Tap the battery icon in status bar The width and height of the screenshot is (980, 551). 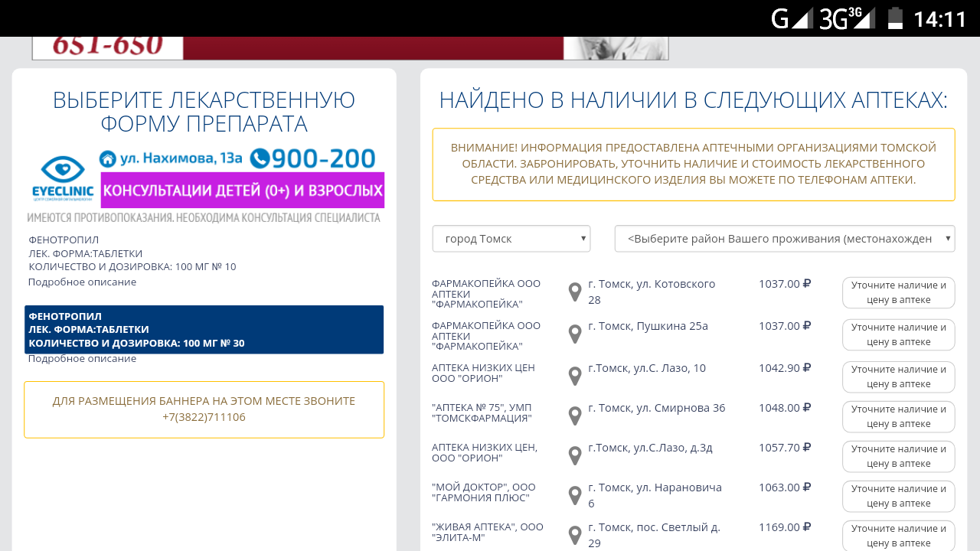tap(895, 18)
